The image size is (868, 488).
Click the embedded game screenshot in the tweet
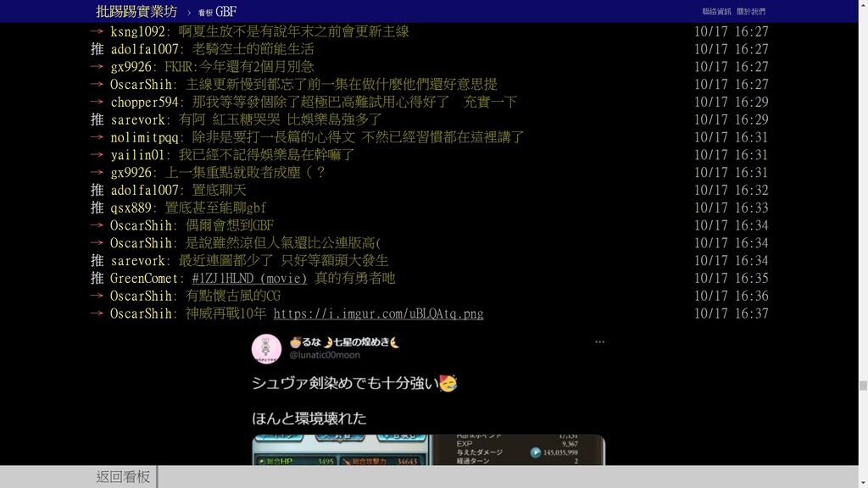pos(428,450)
